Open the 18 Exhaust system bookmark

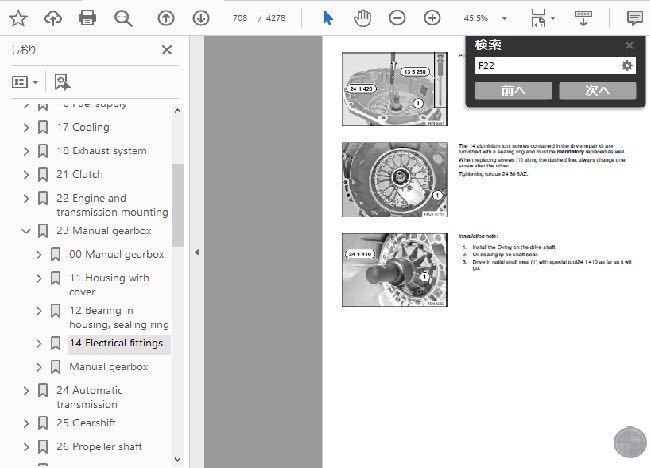point(102,151)
